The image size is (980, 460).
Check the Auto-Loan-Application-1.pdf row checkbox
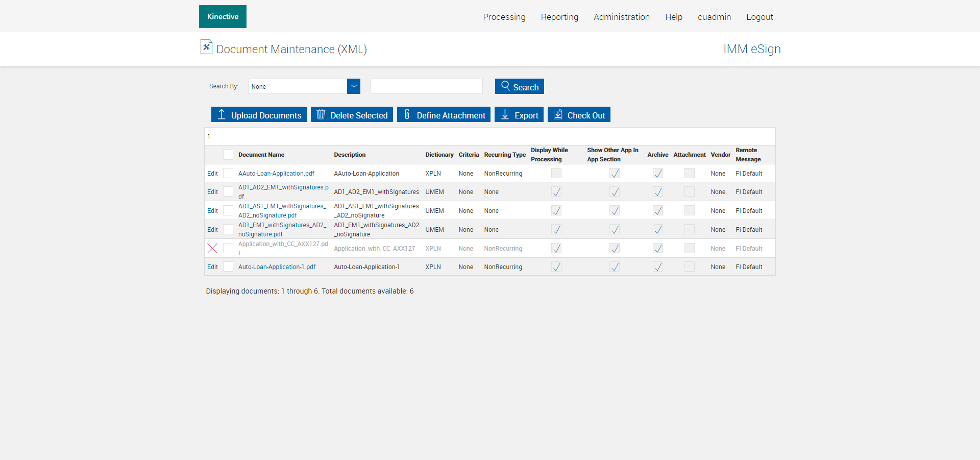(228, 267)
